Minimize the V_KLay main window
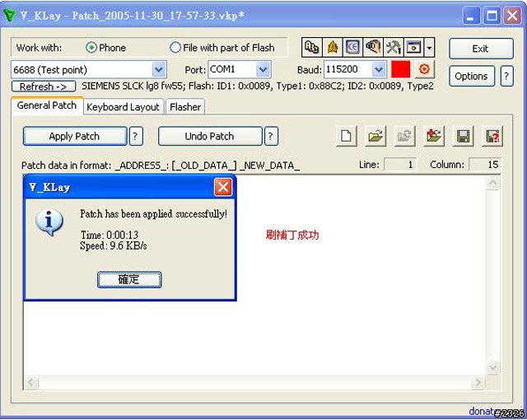 click(471, 16)
